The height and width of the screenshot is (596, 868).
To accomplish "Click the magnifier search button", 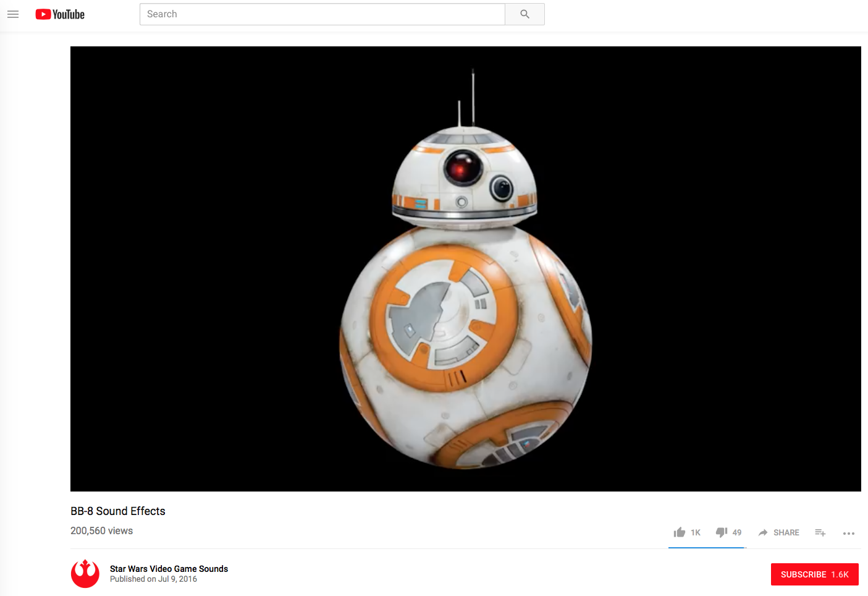I will [x=525, y=14].
